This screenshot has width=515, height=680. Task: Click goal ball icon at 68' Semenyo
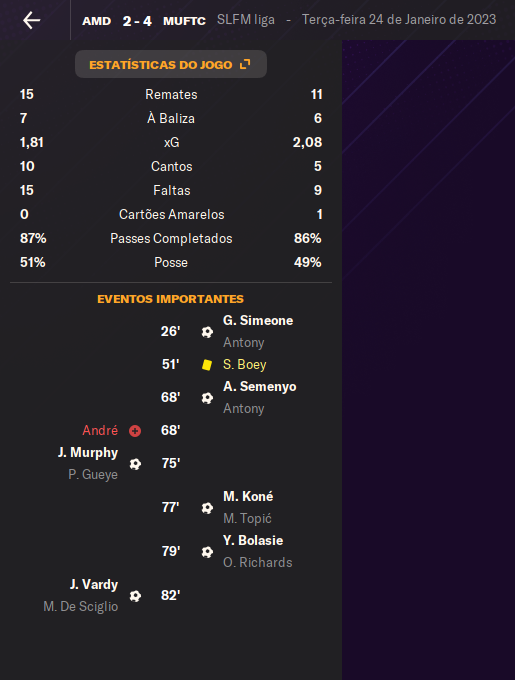(x=207, y=398)
